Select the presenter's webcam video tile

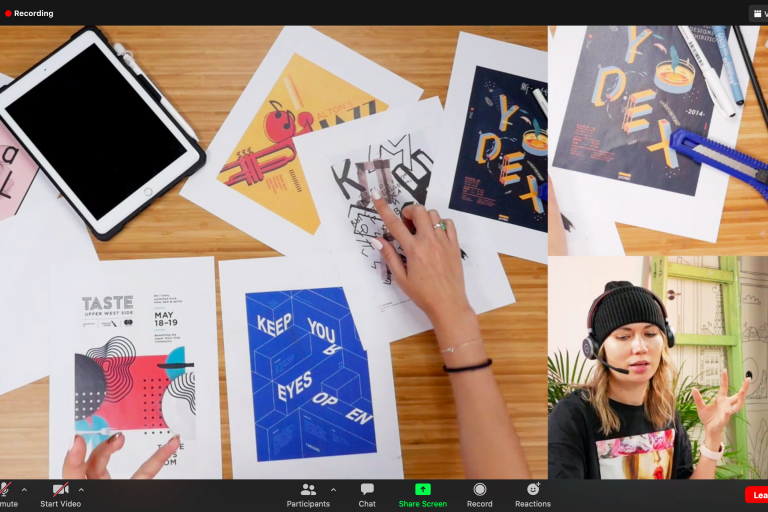657,367
